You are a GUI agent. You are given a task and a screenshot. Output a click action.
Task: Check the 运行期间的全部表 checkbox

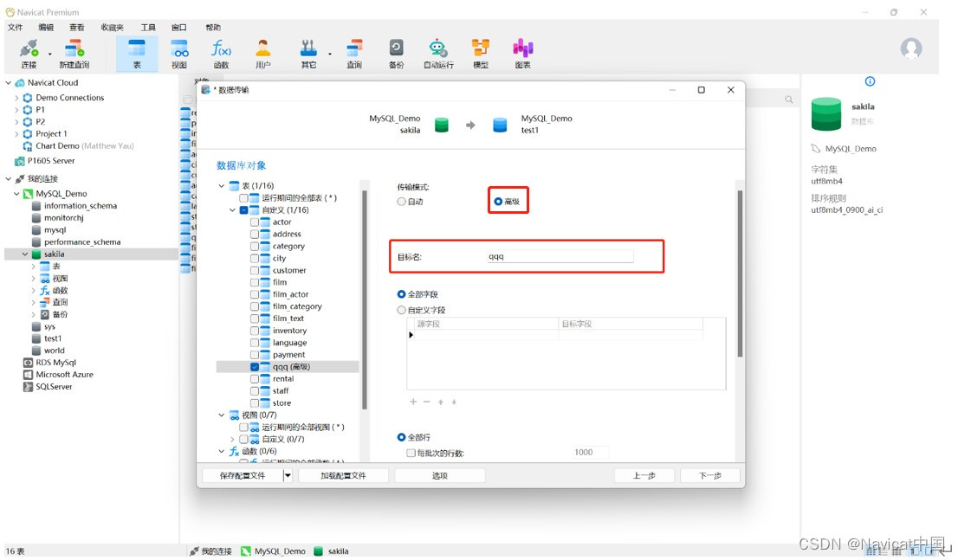[243, 198]
